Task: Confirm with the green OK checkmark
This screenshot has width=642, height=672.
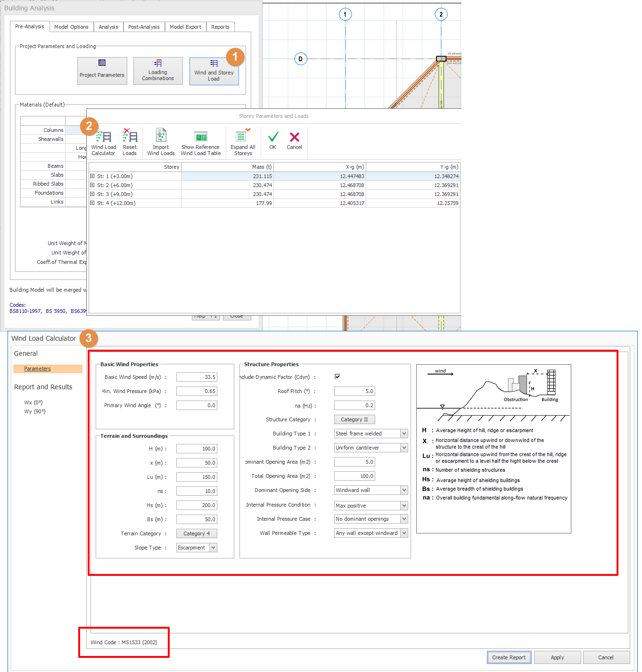Action: (273, 140)
